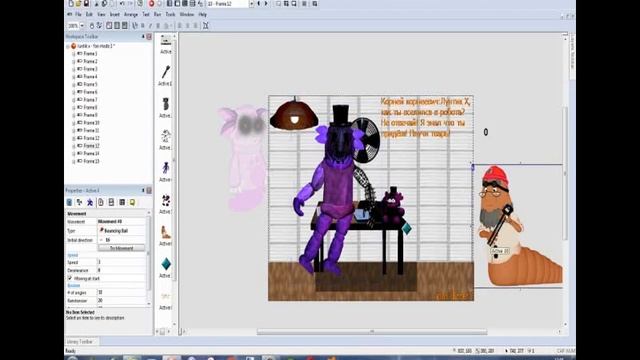Select Frame 7 in the workspace tree
Viewport: 640px width, 360px height.
click(x=90, y=100)
